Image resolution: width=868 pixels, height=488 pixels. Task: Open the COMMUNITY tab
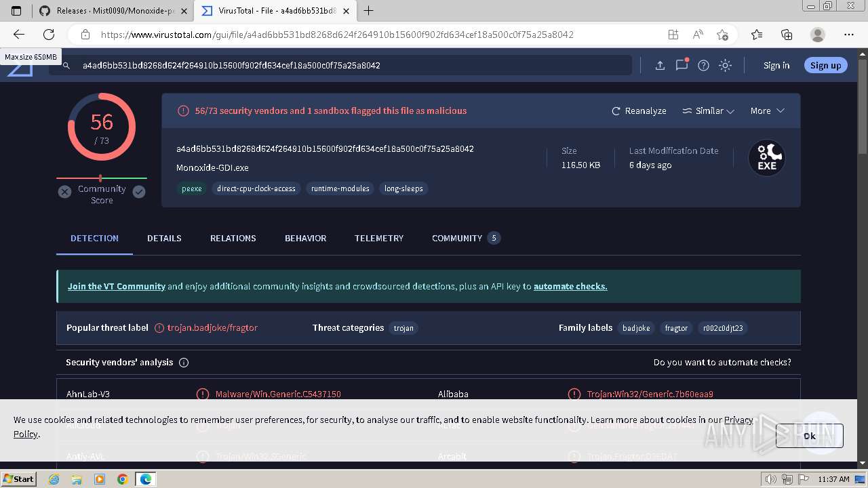coord(466,238)
